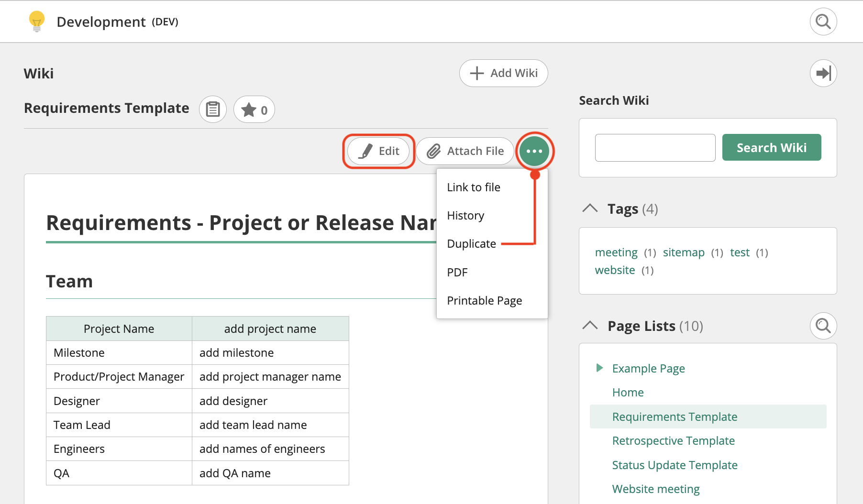Open the global search magnifier icon
This screenshot has height=504, width=863.
click(823, 22)
